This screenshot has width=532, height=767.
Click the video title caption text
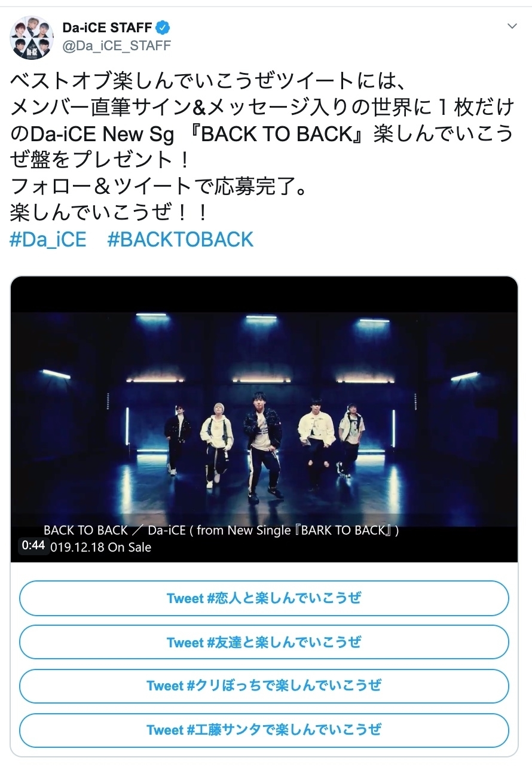[x=221, y=530]
